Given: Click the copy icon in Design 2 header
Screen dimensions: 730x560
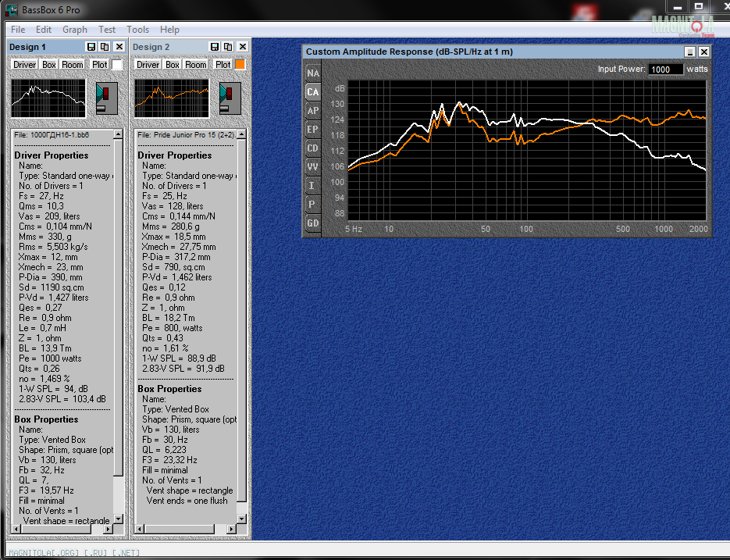Looking at the screenshot, I should [228, 47].
